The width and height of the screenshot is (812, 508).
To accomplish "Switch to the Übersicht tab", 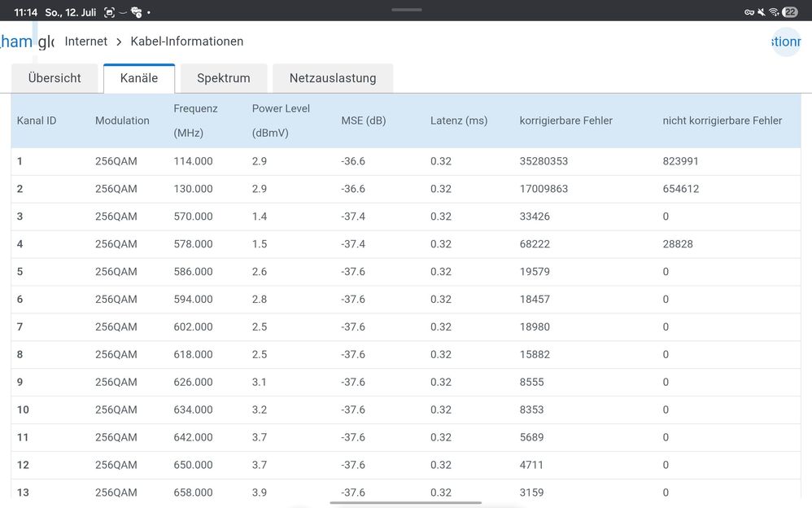I will tap(55, 78).
